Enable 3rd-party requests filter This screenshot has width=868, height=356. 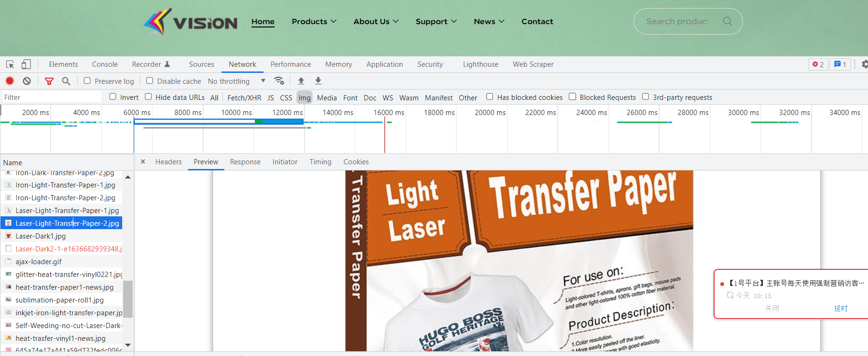coord(645,97)
